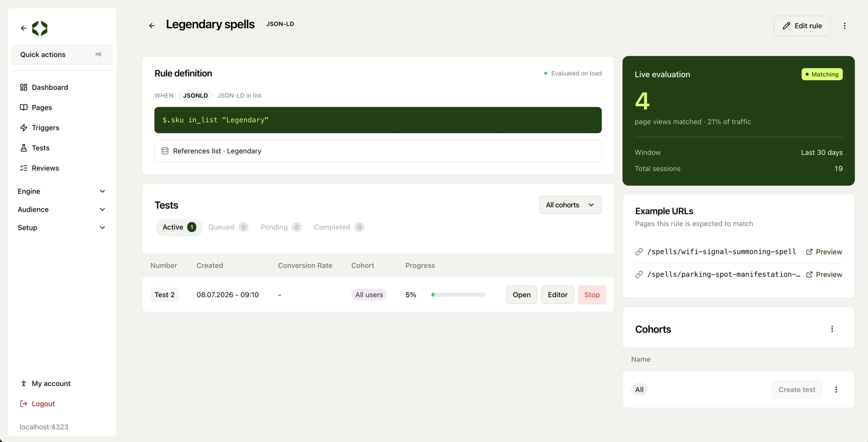Click the /spells/wifi-signal-summoning-spell URL text

[721, 252]
